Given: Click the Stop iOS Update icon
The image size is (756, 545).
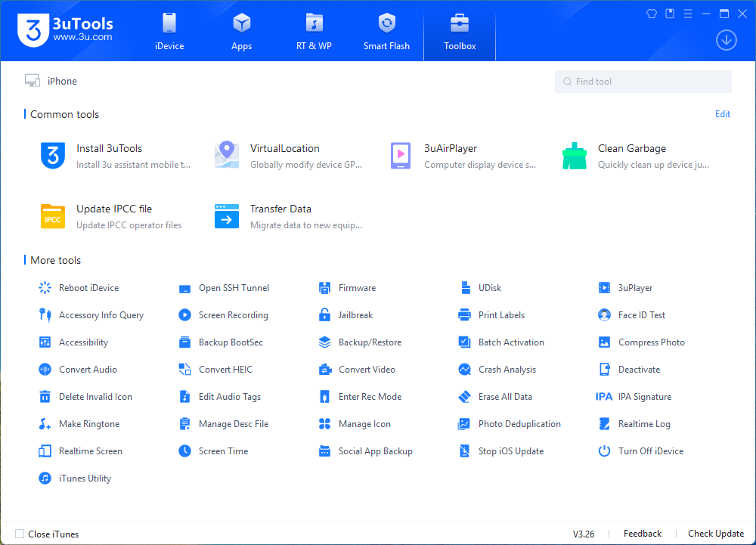Looking at the screenshot, I should tap(464, 451).
